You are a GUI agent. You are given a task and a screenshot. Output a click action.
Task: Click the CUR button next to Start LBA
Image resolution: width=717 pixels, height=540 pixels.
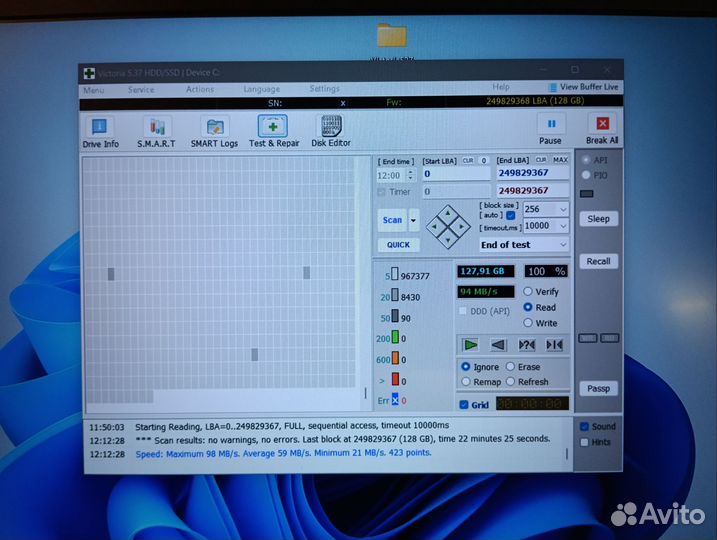[468, 160]
